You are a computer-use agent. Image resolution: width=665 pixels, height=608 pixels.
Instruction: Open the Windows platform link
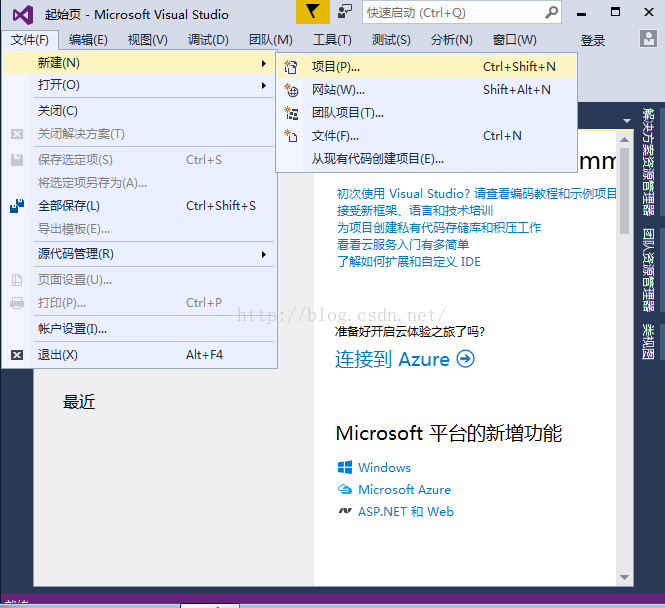[384, 467]
